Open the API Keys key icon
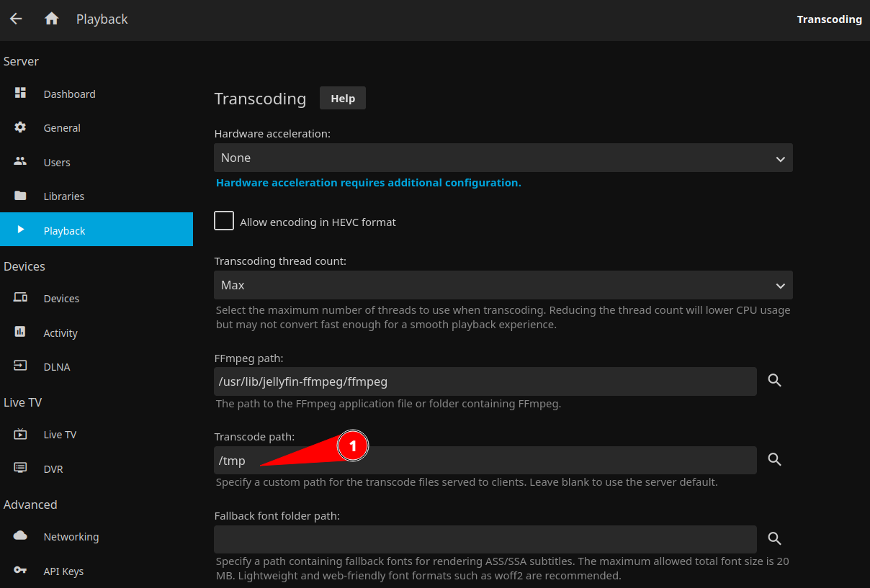This screenshot has height=588, width=870. pos(19,570)
